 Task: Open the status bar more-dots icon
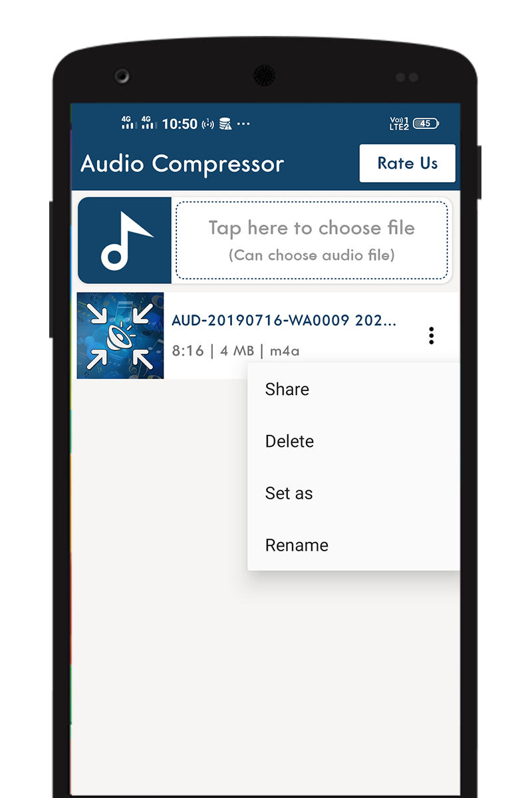pos(243,124)
